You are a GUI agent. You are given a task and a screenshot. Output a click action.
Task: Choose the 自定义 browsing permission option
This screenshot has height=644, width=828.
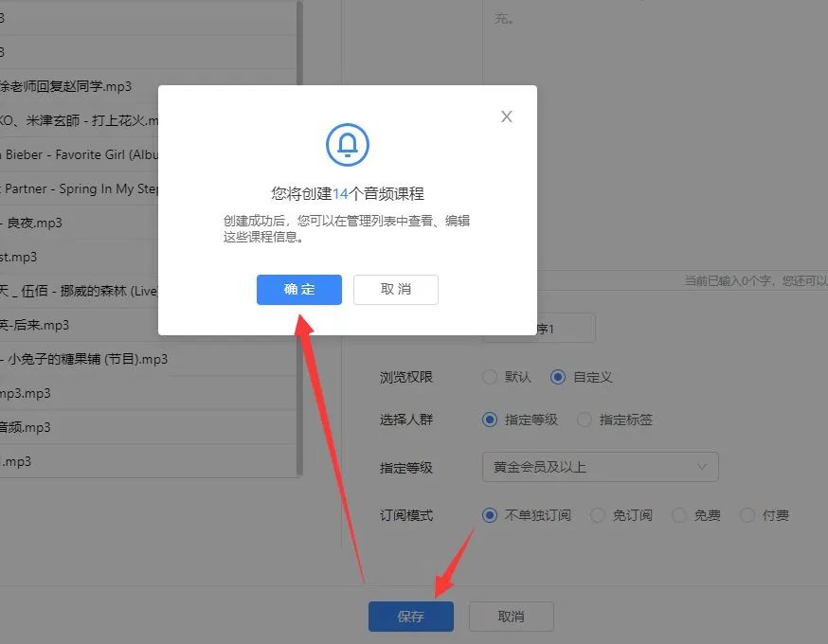(558, 377)
